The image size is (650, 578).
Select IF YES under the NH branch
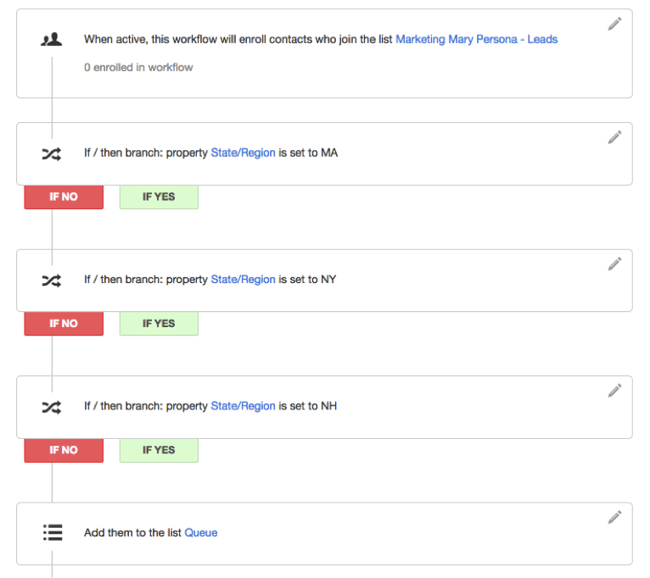[158, 450]
